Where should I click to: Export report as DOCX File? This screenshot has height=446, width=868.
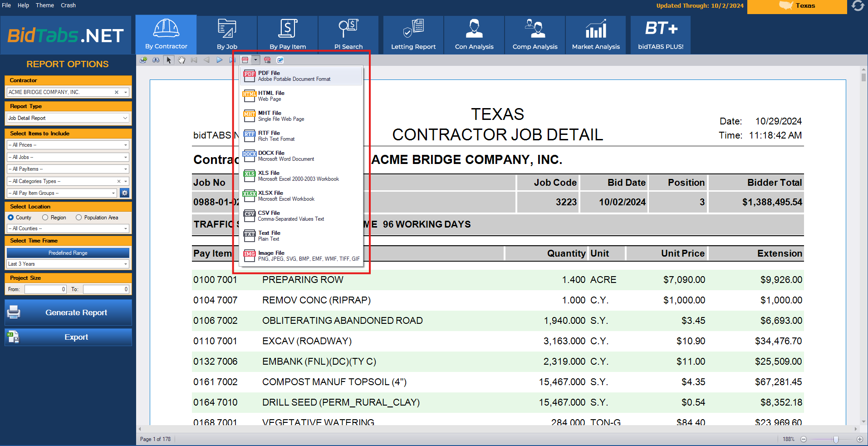(x=301, y=156)
